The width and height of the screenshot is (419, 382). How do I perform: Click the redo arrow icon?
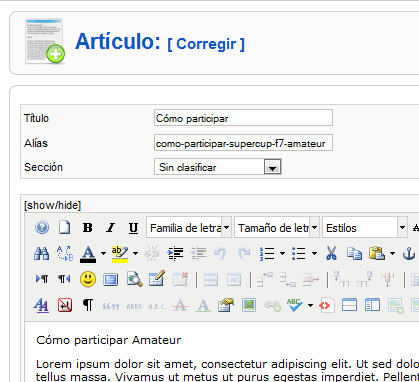coord(244,254)
